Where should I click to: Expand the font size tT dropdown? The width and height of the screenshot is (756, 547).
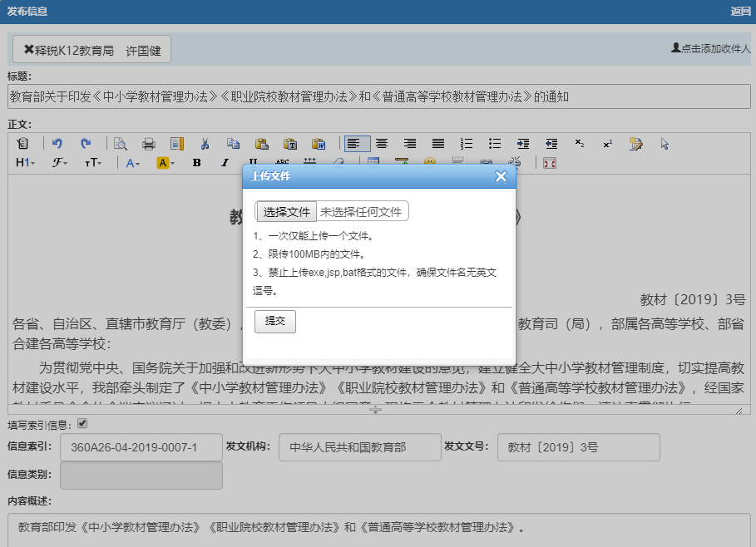92,162
